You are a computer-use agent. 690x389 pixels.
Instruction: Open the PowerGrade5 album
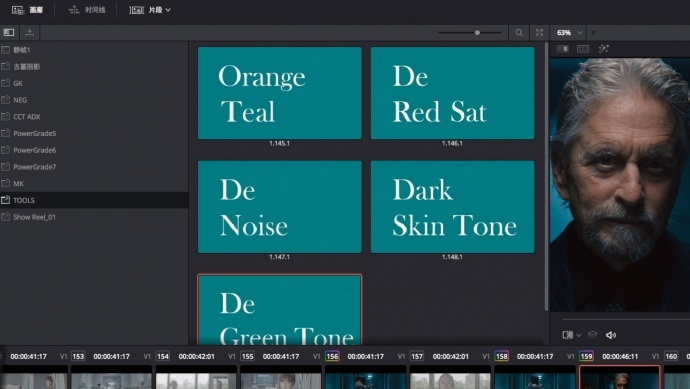94,133
